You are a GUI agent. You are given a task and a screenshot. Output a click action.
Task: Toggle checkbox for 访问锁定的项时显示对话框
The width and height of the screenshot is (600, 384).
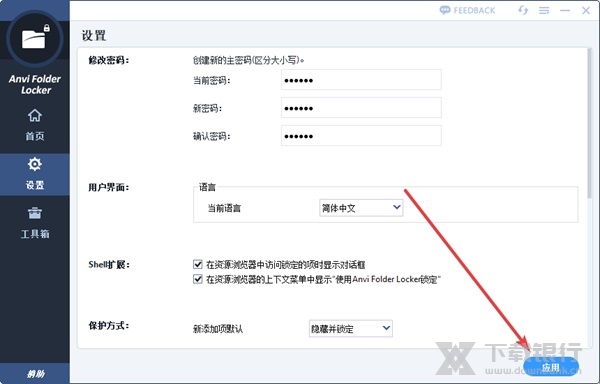[198, 264]
